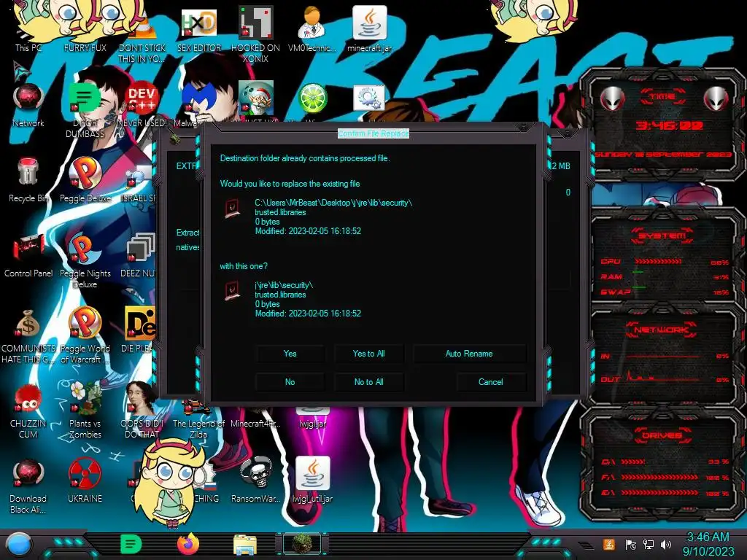Click the Confirm File Replace title bar
This screenshot has width=747, height=560.
point(373,133)
